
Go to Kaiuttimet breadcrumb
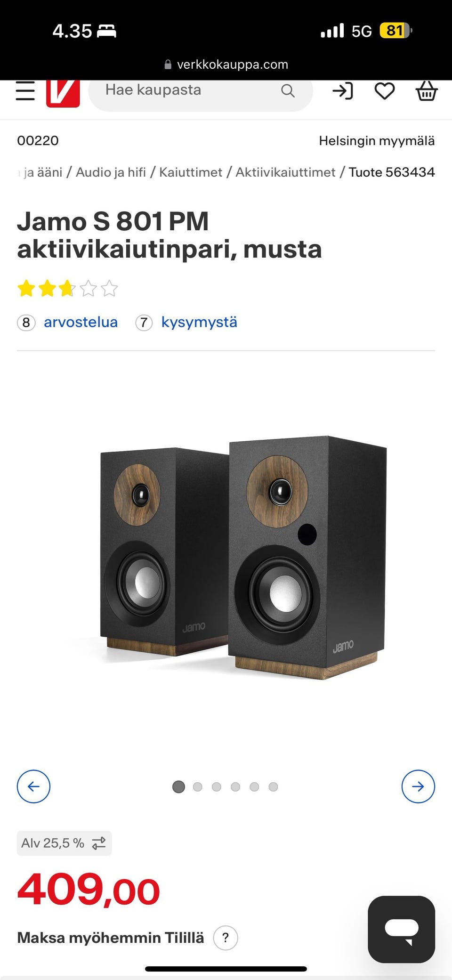point(191,172)
